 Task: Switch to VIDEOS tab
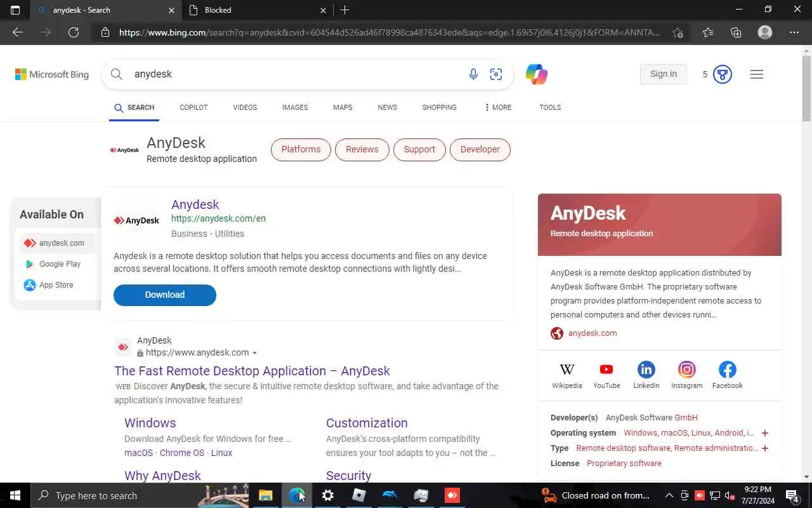pyautogui.click(x=245, y=107)
